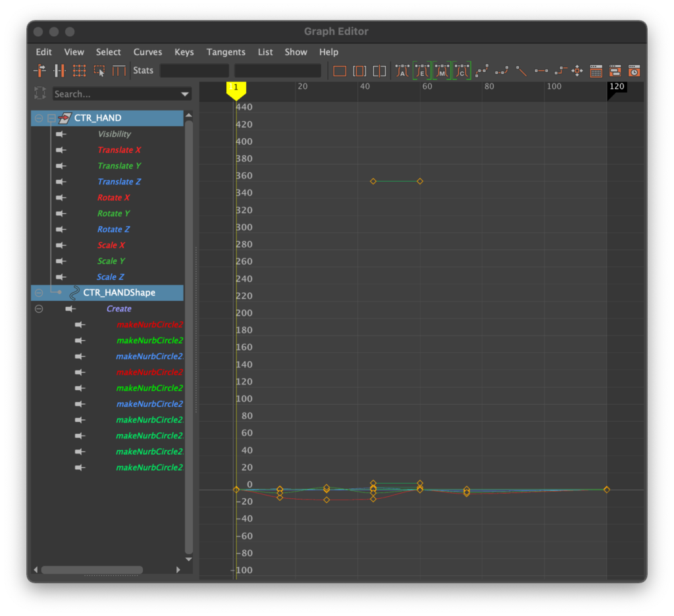
Task: Select the Rotate Z channel
Action: pyautogui.click(x=113, y=229)
